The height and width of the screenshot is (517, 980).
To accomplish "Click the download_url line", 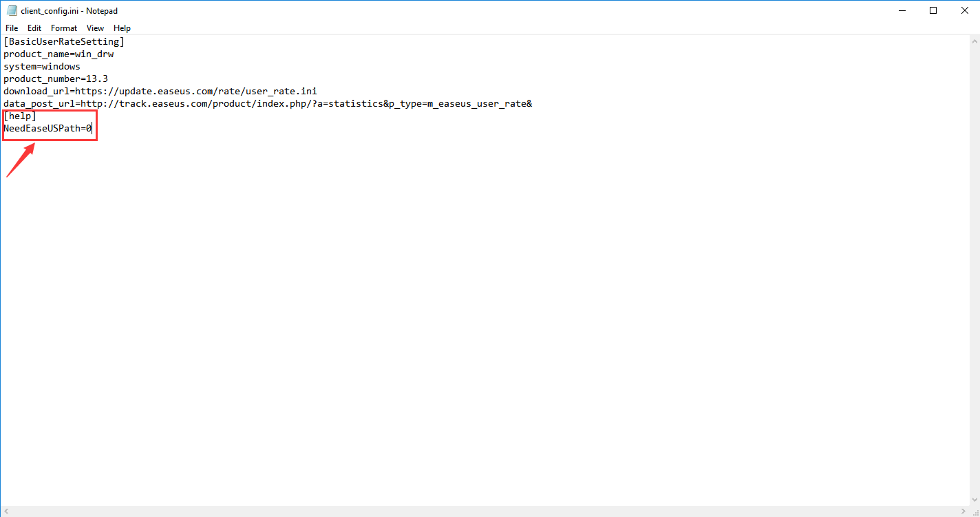I will point(160,91).
